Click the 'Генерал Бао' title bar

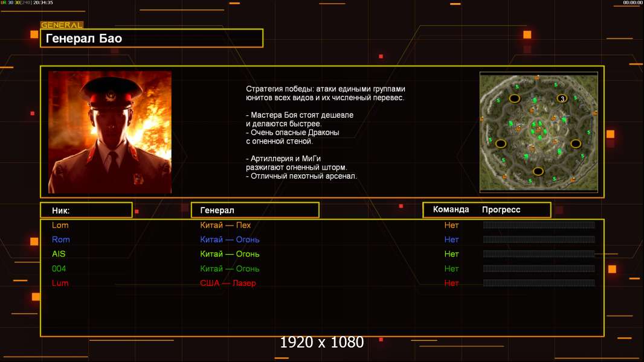tap(151, 39)
